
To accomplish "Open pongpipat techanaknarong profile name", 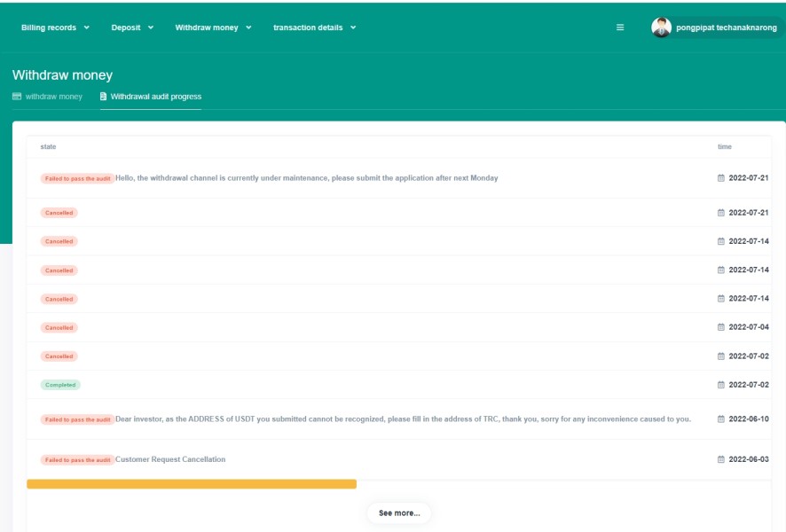I will pyautogui.click(x=727, y=27).
